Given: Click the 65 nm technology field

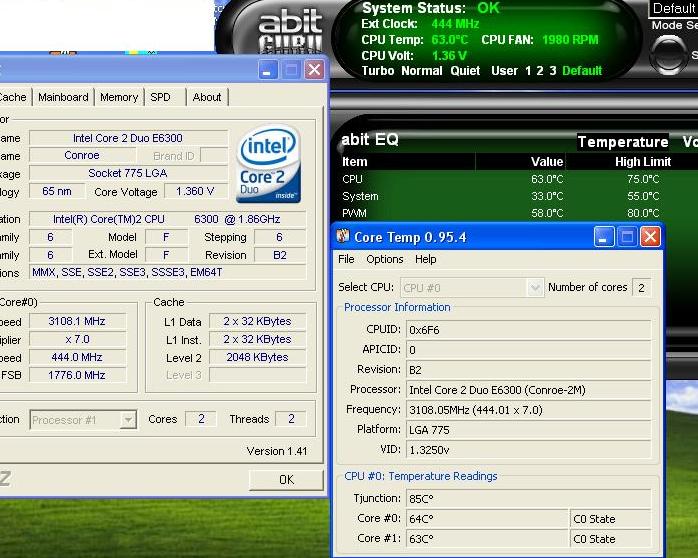Looking at the screenshot, I should pos(57,191).
